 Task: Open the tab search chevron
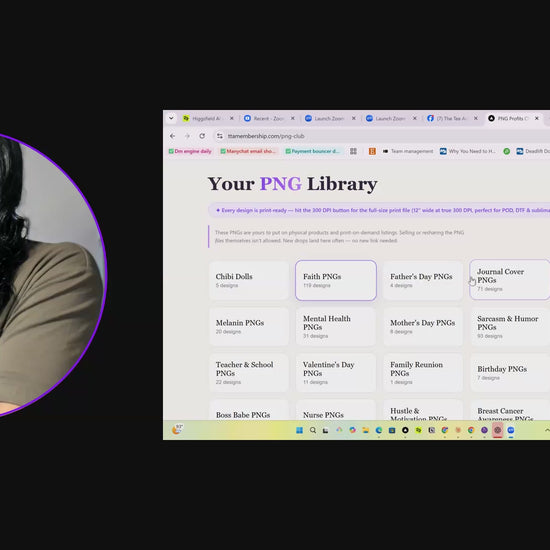click(x=171, y=118)
